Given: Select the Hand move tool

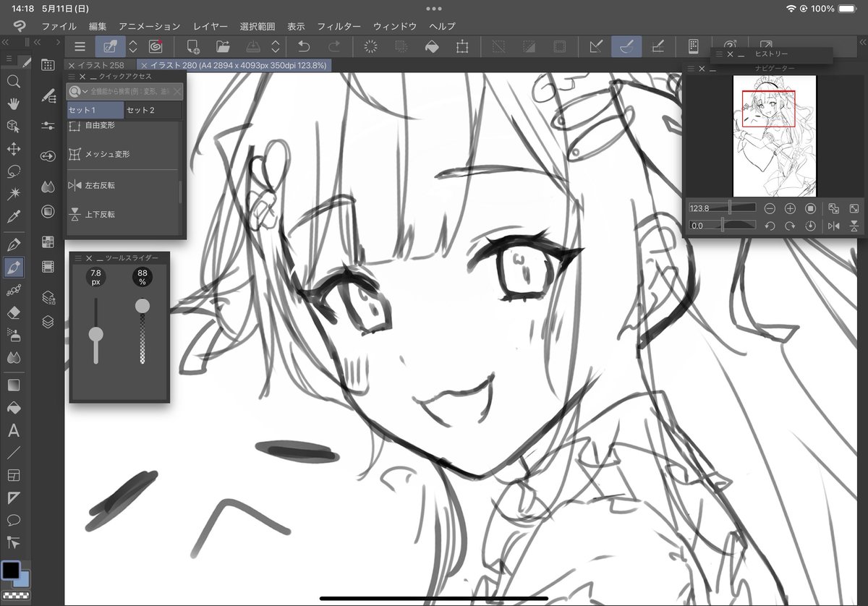Looking at the screenshot, I should [13, 103].
